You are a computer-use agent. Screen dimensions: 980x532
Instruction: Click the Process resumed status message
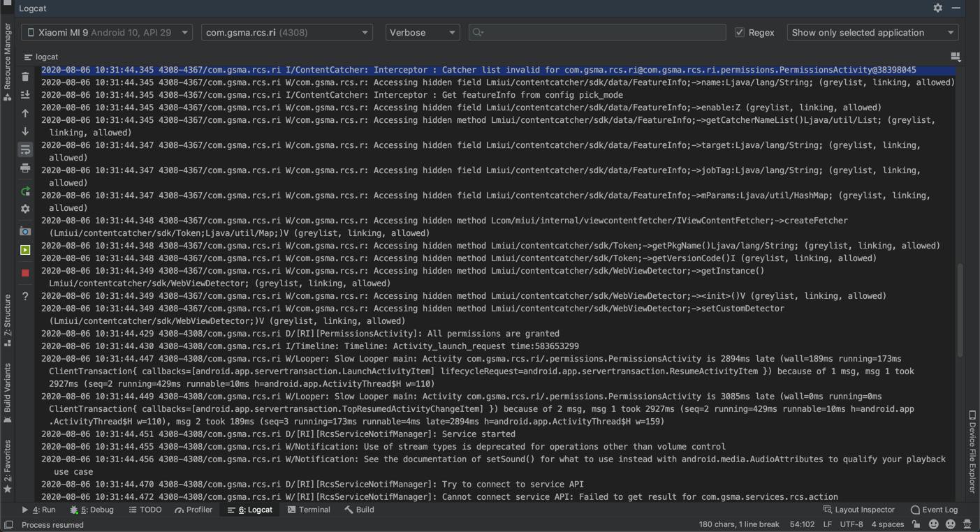[52, 524]
